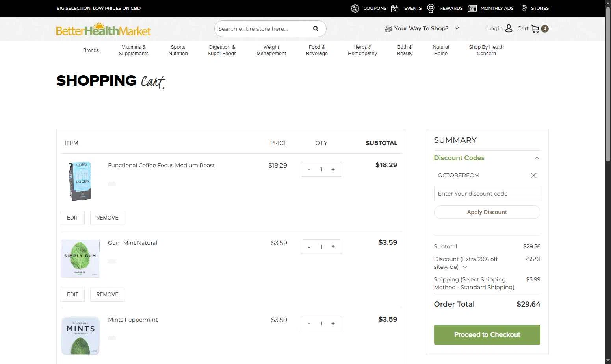Click the Monthly Ads text link
Image resolution: width=611 pixels, height=364 pixels.
click(497, 8)
